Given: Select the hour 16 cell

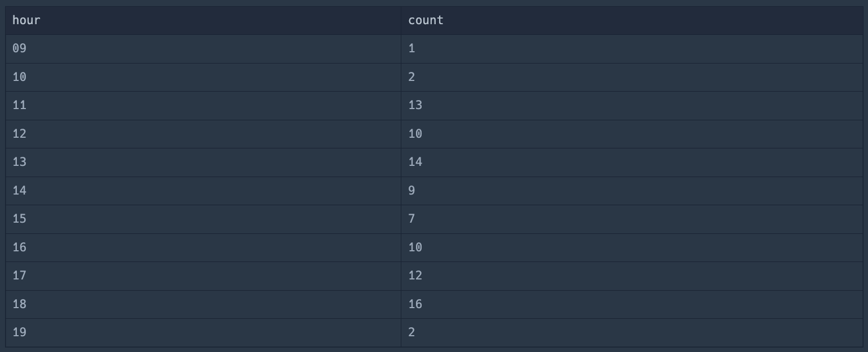Looking at the screenshot, I should tap(20, 247).
